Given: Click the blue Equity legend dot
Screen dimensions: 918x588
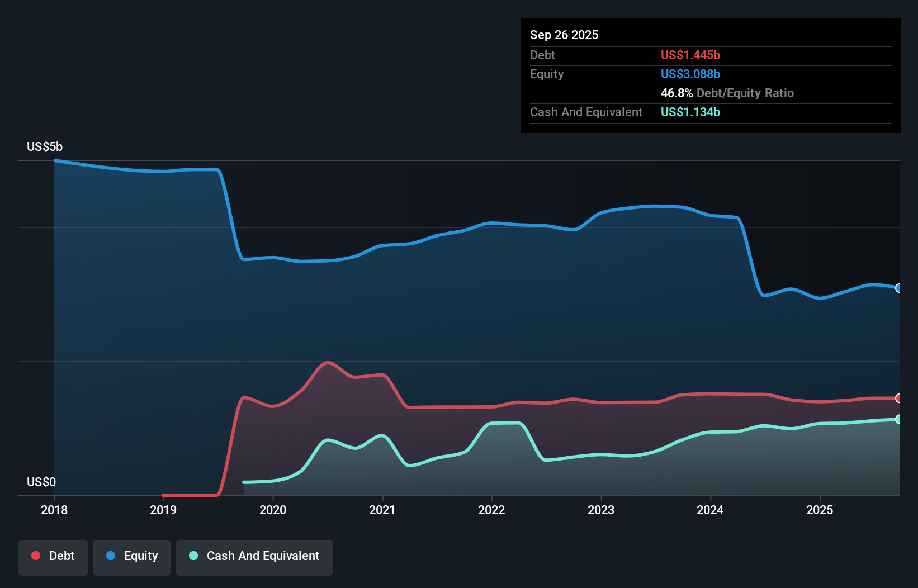Looking at the screenshot, I should pos(111,556).
